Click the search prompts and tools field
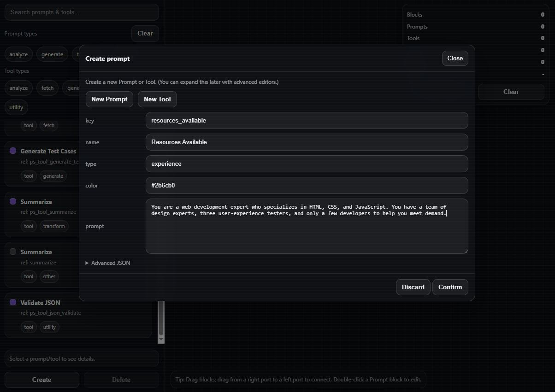This screenshot has height=392, width=555. (x=81, y=12)
